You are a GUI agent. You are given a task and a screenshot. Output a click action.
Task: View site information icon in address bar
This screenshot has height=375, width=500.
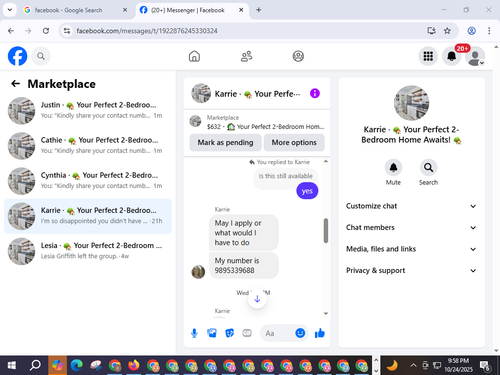coord(67,31)
